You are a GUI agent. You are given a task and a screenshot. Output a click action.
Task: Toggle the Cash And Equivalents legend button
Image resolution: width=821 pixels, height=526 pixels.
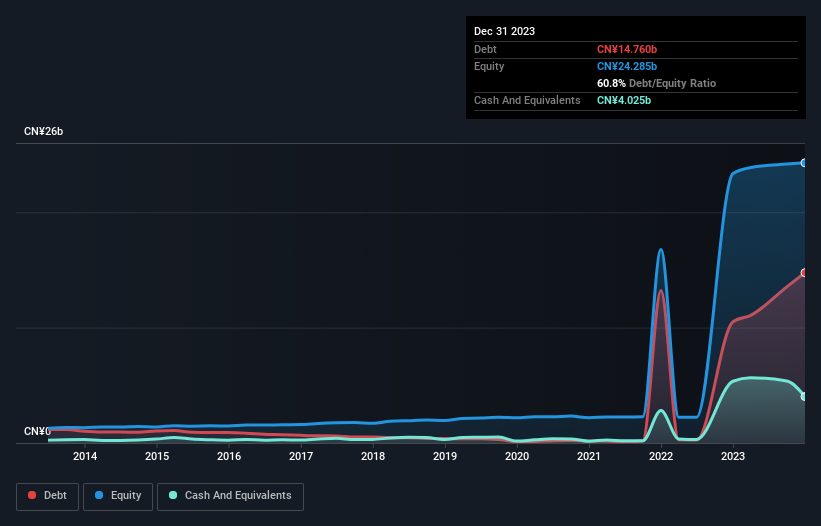pyautogui.click(x=230, y=496)
